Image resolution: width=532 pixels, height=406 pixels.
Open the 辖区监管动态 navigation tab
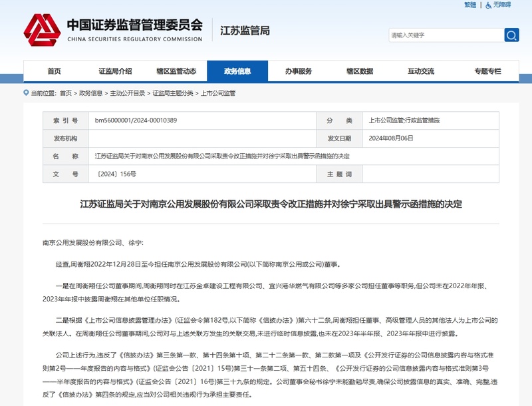pos(176,71)
